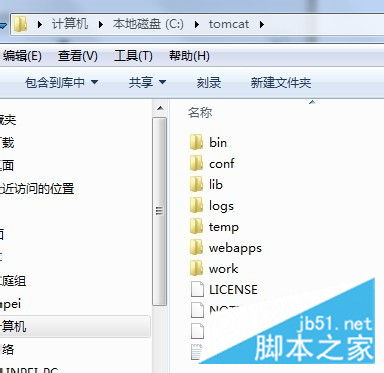Click the lib folder name

click(x=216, y=184)
